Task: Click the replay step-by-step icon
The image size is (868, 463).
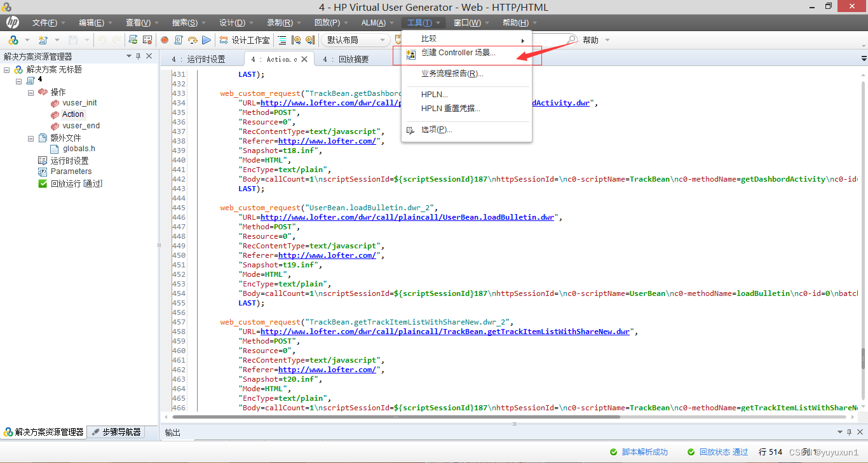Action: pos(192,40)
